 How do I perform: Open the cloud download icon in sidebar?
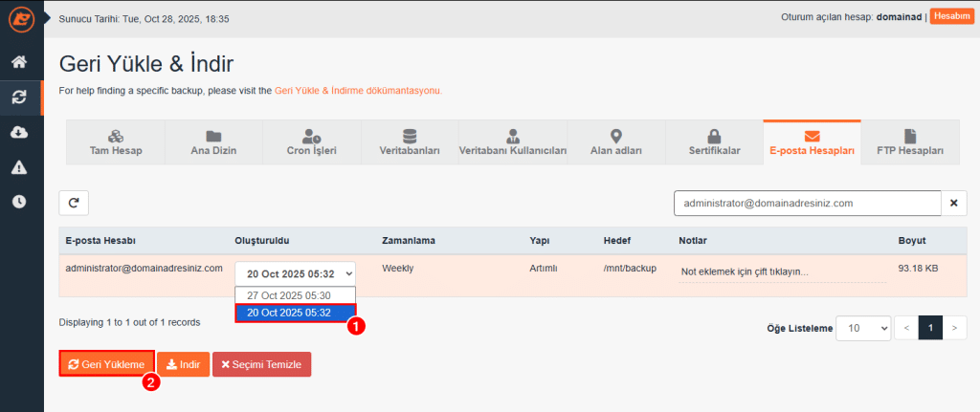click(x=19, y=132)
